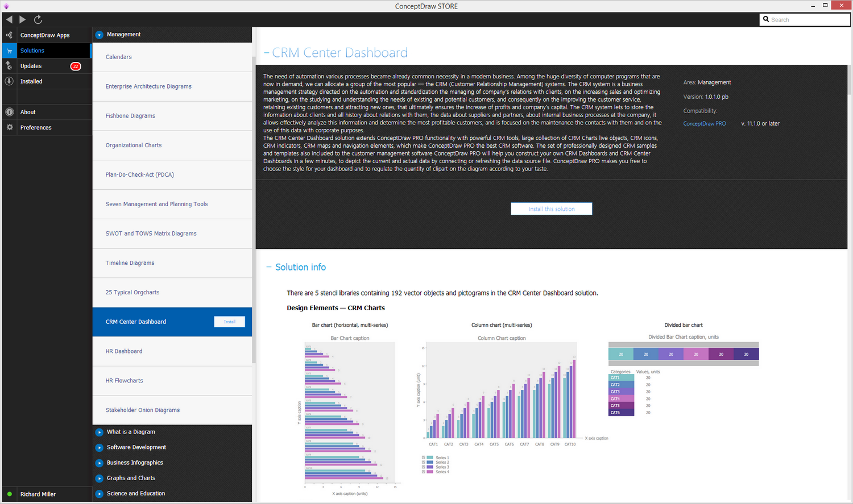
Task: Select Timeline Diagrams solution
Action: (x=172, y=263)
